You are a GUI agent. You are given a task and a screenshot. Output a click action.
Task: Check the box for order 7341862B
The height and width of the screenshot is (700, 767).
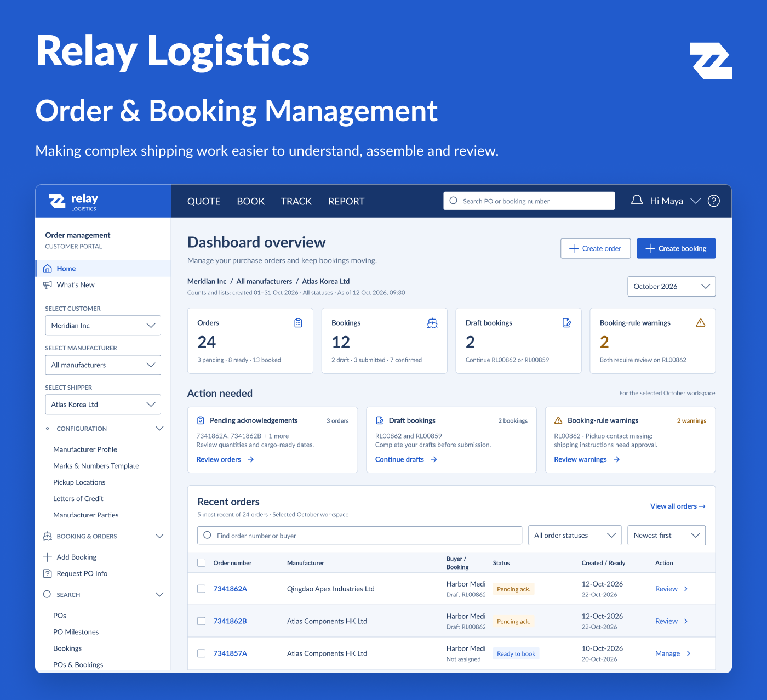pos(202,621)
